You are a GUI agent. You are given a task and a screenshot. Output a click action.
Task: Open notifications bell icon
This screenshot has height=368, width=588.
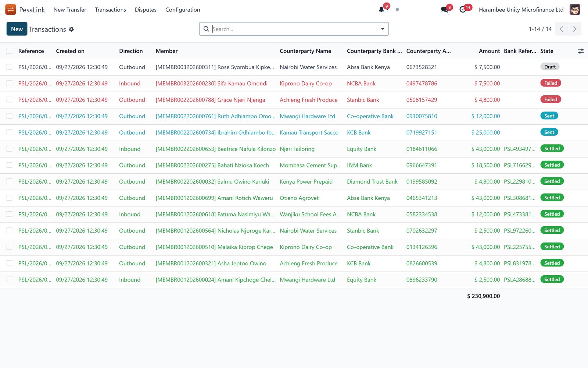coord(381,10)
